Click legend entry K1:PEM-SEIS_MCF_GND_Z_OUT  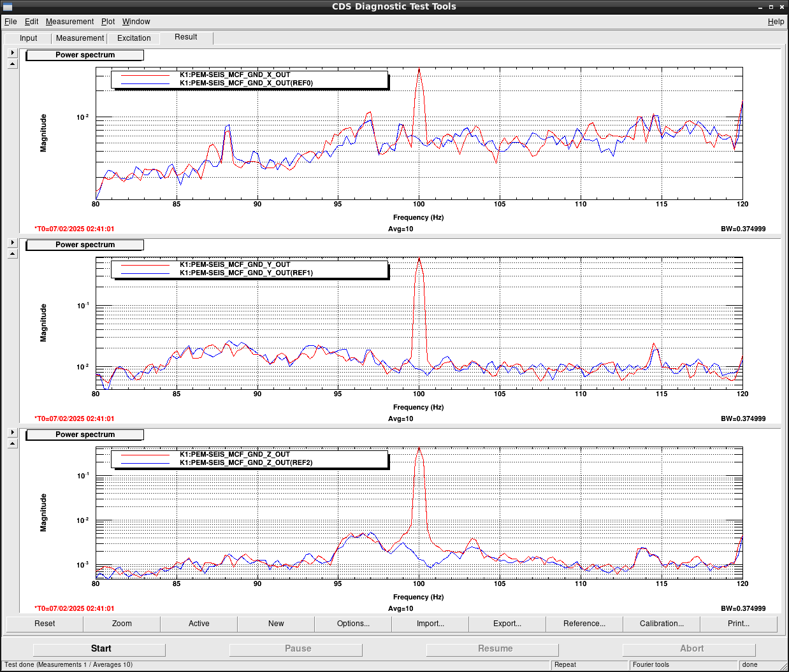(x=235, y=454)
